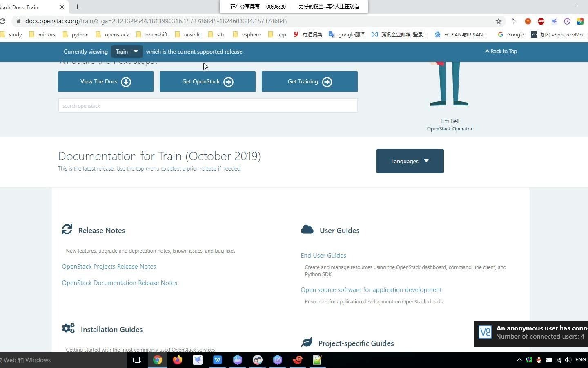Focus the search openstack input field
The width and height of the screenshot is (588, 368).
[x=208, y=105]
